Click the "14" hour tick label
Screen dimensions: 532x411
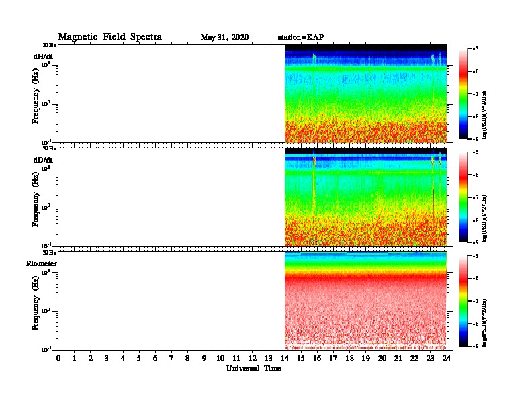click(x=285, y=358)
